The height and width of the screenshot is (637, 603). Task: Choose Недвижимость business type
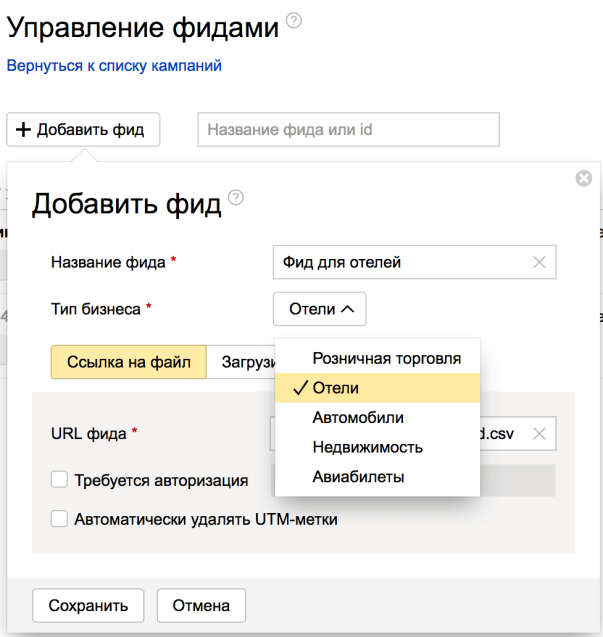(377, 447)
